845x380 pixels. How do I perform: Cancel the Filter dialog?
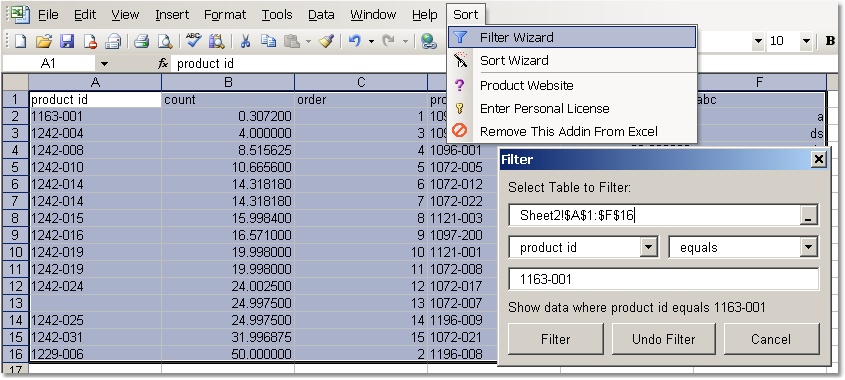[771, 339]
